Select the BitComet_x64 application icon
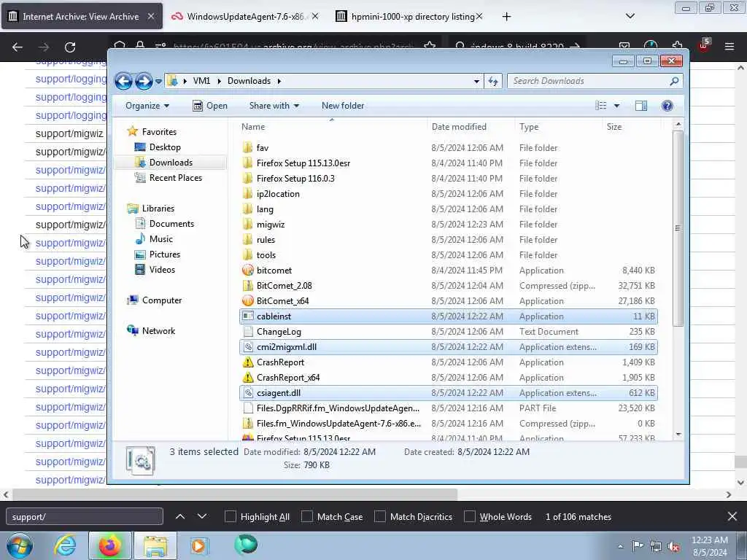Viewport: 747px width, 560px height. click(248, 301)
